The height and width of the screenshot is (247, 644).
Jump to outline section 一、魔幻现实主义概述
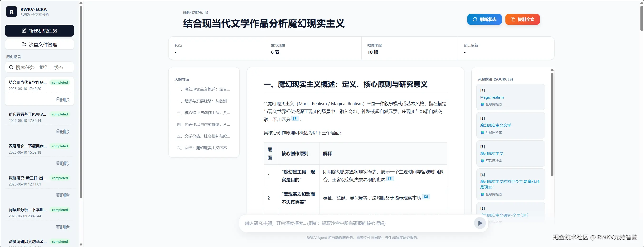(x=203, y=89)
